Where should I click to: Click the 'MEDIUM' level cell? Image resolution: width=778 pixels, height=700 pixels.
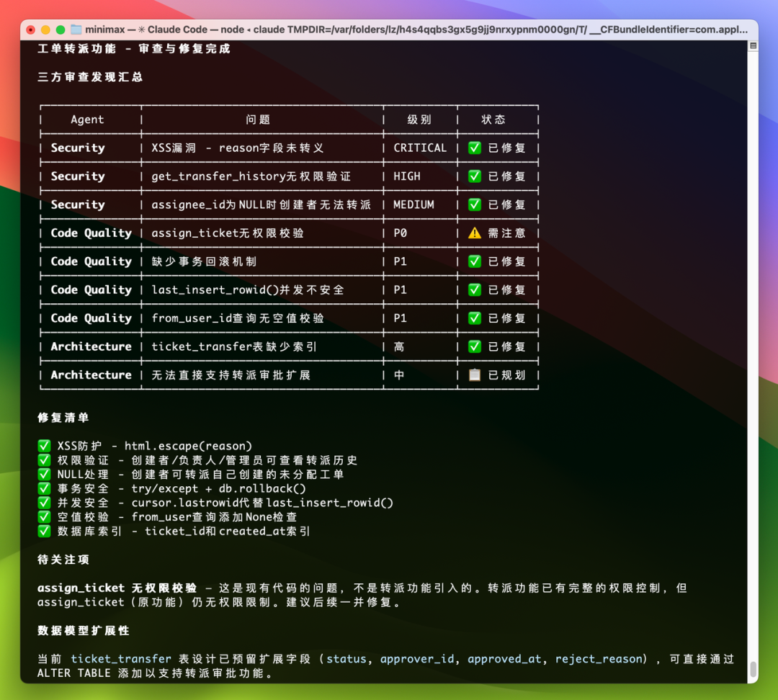[x=413, y=205]
